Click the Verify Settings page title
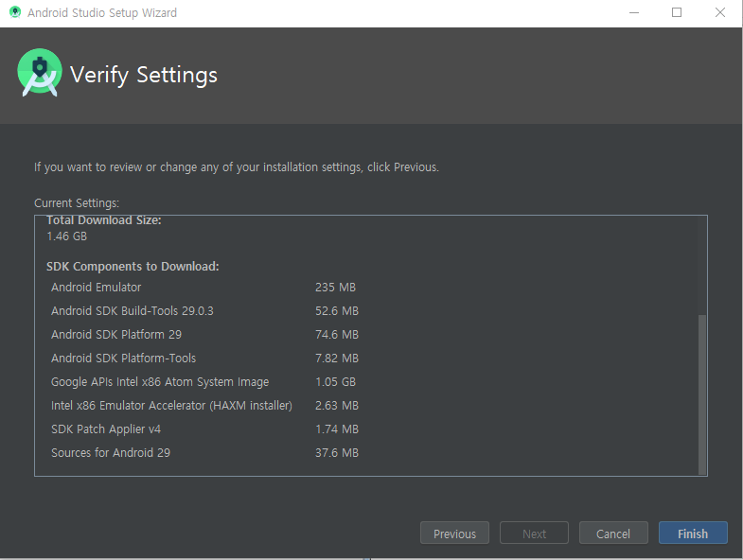The height and width of the screenshot is (560, 743). pyautogui.click(x=144, y=75)
